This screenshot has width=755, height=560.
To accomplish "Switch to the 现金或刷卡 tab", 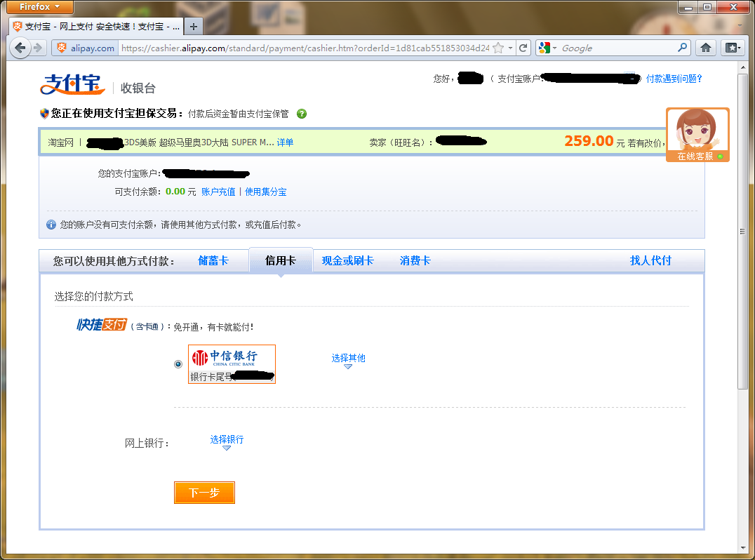I will tap(347, 260).
